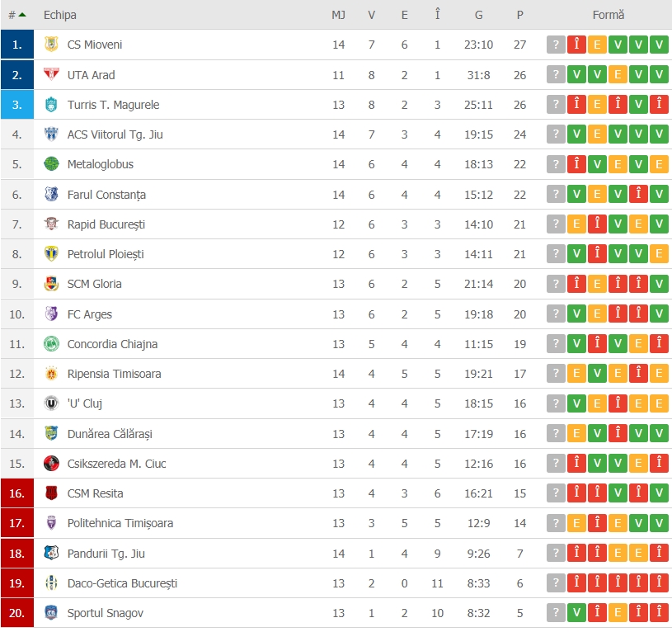Click the rank 3 light-blue position badge
The height and width of the screenshot is (632, 672).
pyautogui.click(x=17, y=105)
